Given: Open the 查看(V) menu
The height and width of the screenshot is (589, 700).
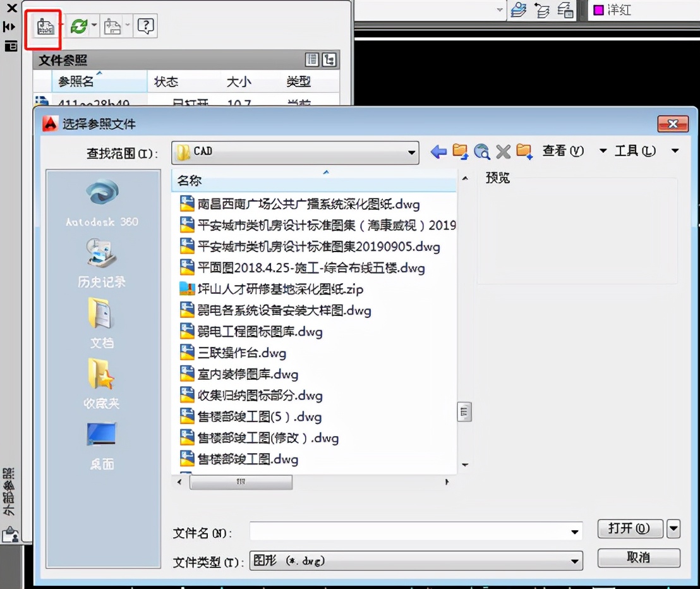Looking at the screenshot, I should (562, 151).
